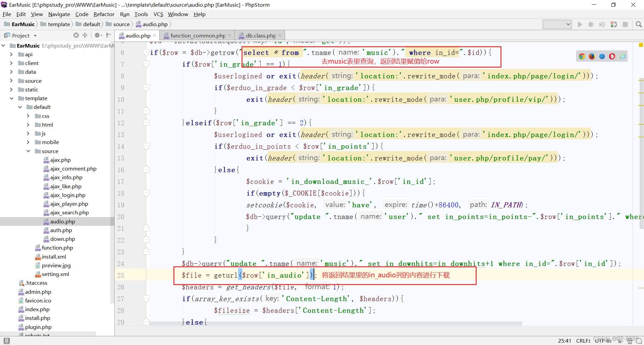Close the audio.php editor tab

[154, 35]
